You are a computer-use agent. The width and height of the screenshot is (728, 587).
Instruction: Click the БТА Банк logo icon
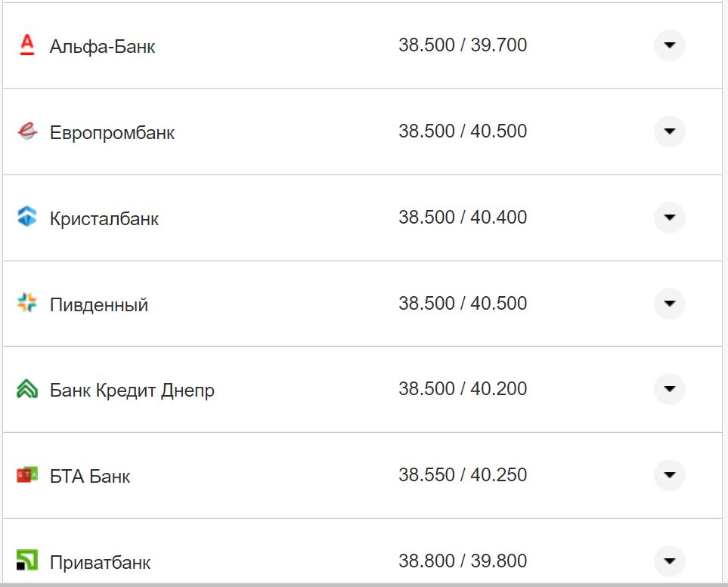pos(27,475)
